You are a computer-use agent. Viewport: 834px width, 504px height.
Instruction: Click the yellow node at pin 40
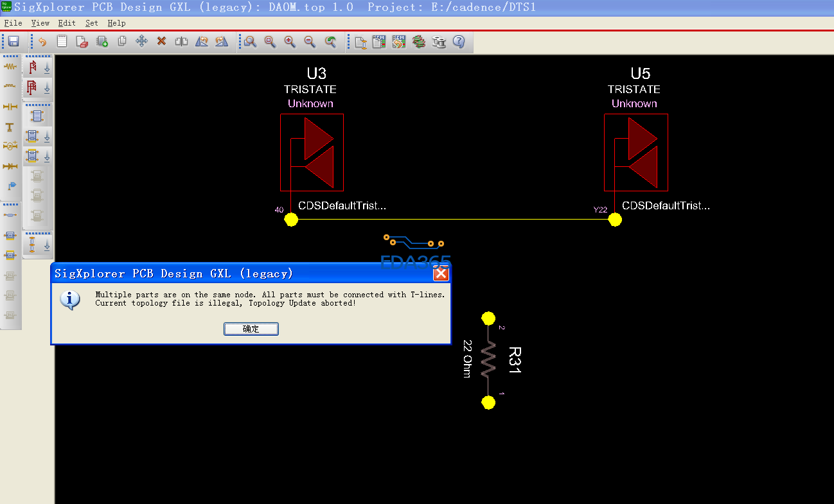(291, 220)
